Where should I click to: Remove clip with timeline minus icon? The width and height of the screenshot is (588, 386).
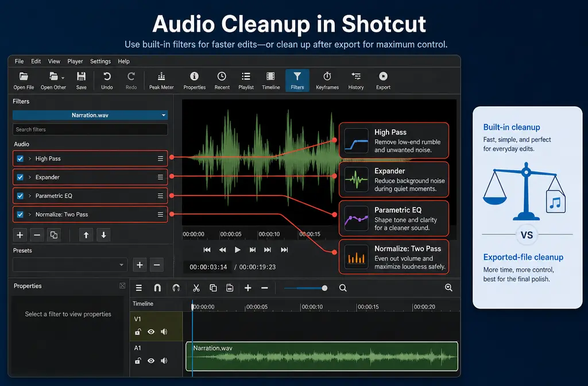[x=264, y=288]
